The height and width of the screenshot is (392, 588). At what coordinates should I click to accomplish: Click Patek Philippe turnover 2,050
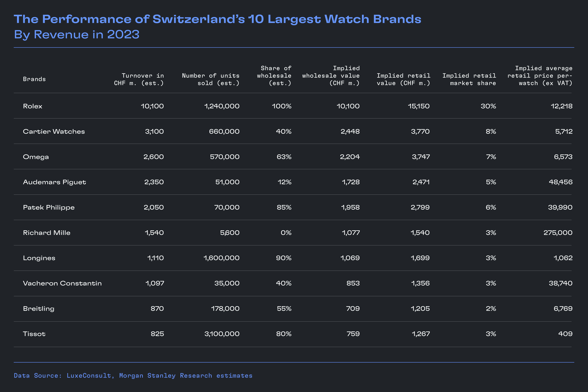point(154,207)
